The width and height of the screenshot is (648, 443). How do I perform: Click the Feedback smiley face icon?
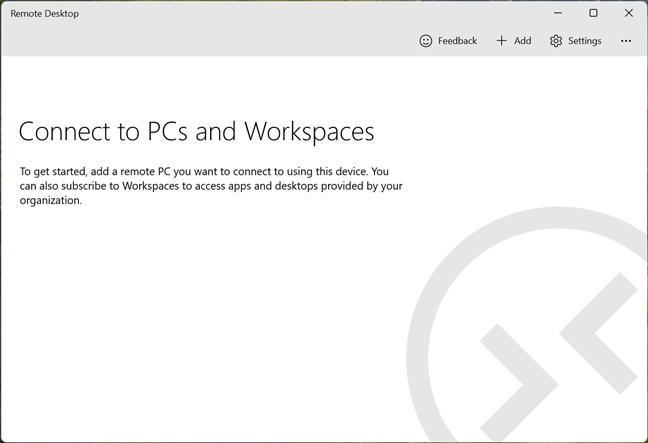pyautogui.click(x=426, y=41)
